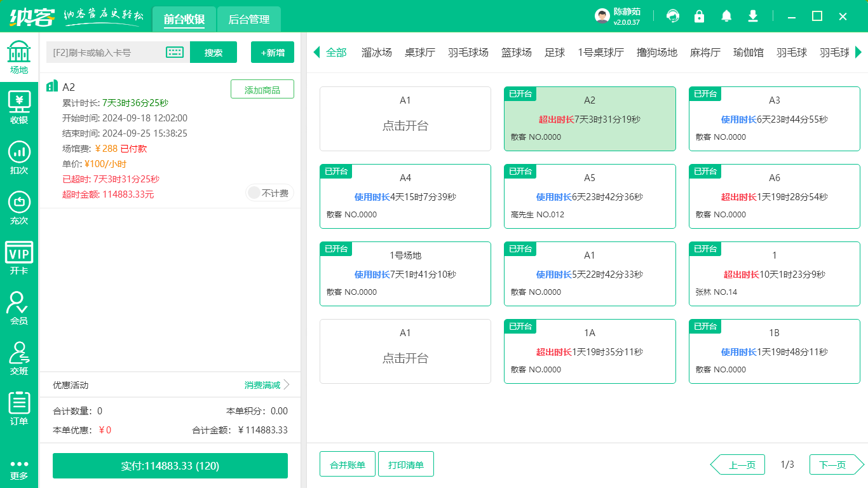Open the 充次 recharge sidebar icon

coord(19,207)
